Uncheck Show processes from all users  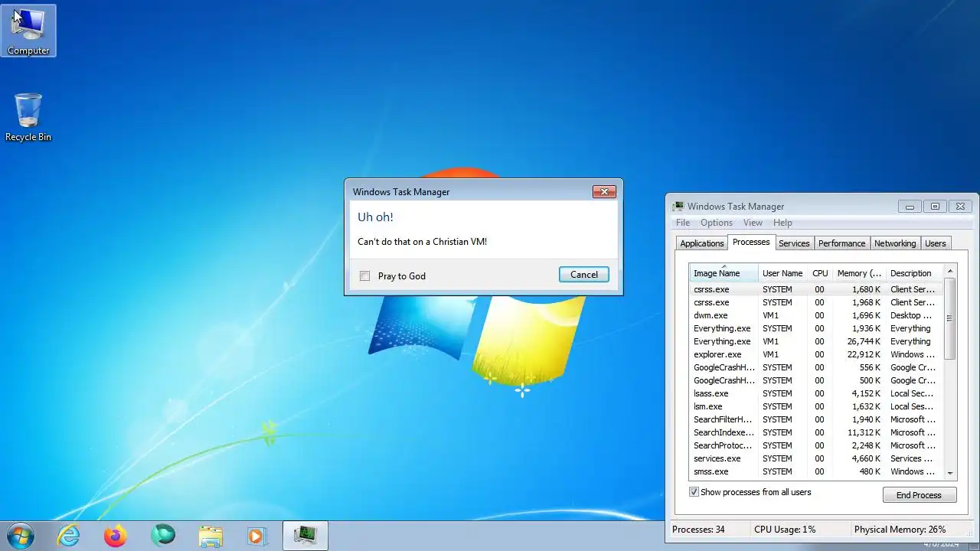click(694, 492)
